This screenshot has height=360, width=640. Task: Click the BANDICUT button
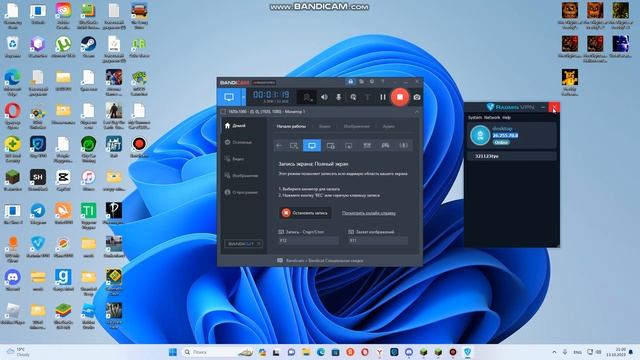[x=243, y=244]
